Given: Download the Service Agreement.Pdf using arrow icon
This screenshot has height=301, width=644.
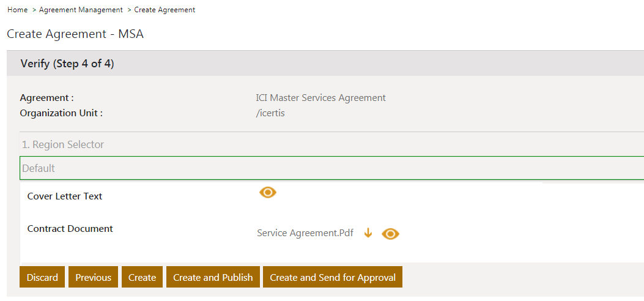Looking at the screenshot, I should 368,233.
